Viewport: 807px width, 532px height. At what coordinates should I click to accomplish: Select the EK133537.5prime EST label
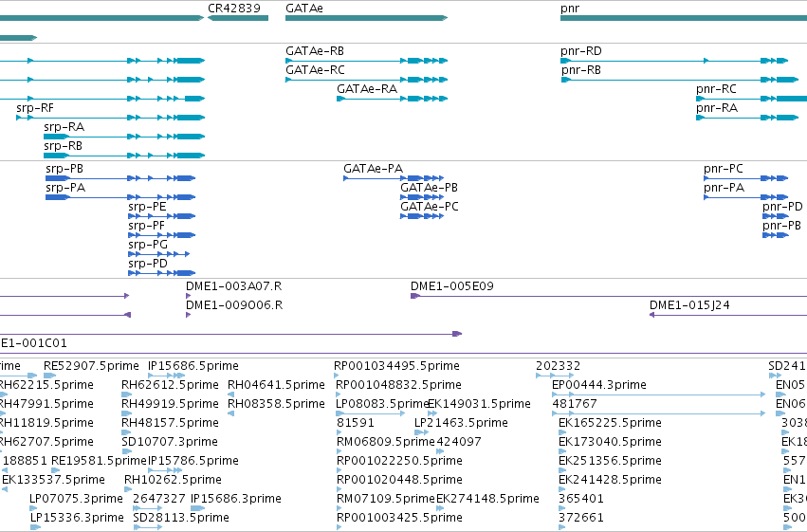click(x=53, y=480)
